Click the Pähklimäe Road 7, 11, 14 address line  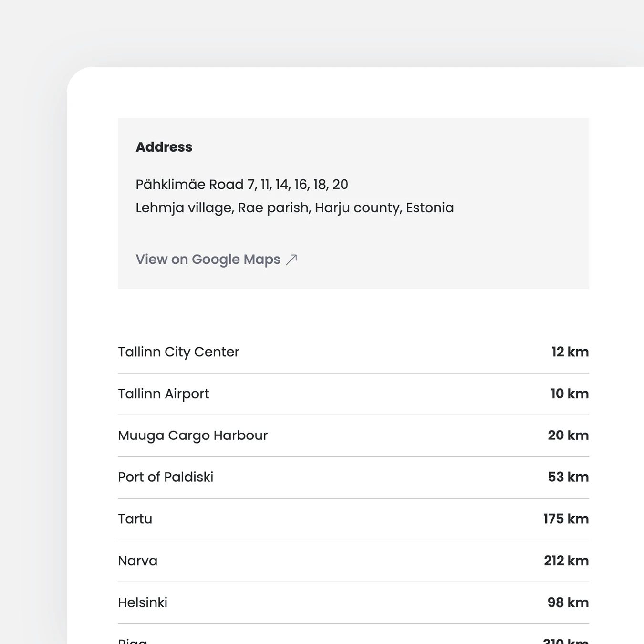click(x=242, y=185)
